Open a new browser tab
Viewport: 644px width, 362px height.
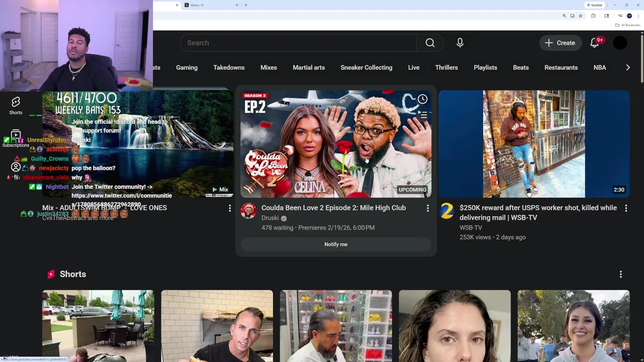[x=246, y=5]
